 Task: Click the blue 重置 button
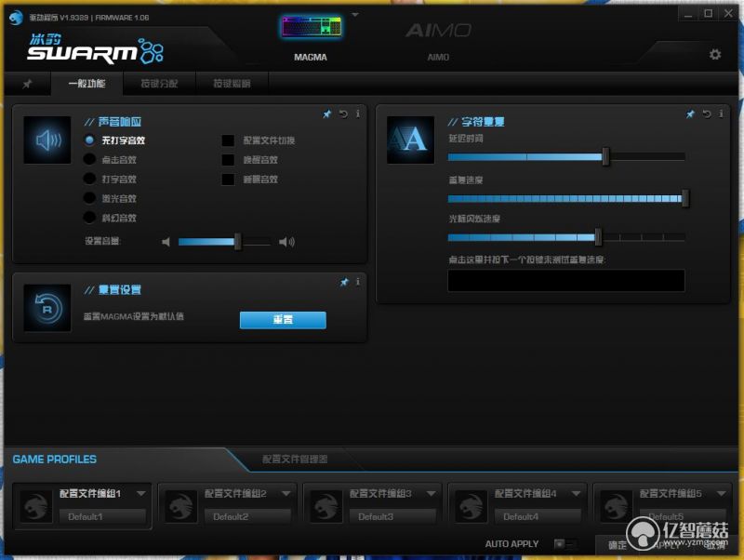[283, 320]
